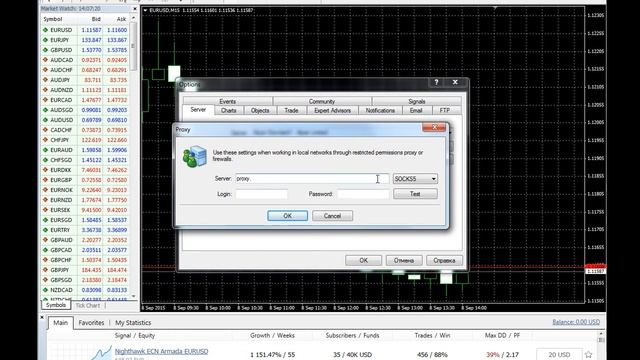The width and height of the screenshot is (640, 360).
Task: Select the FTP tab in Options
Action: [x=444, y=111]
